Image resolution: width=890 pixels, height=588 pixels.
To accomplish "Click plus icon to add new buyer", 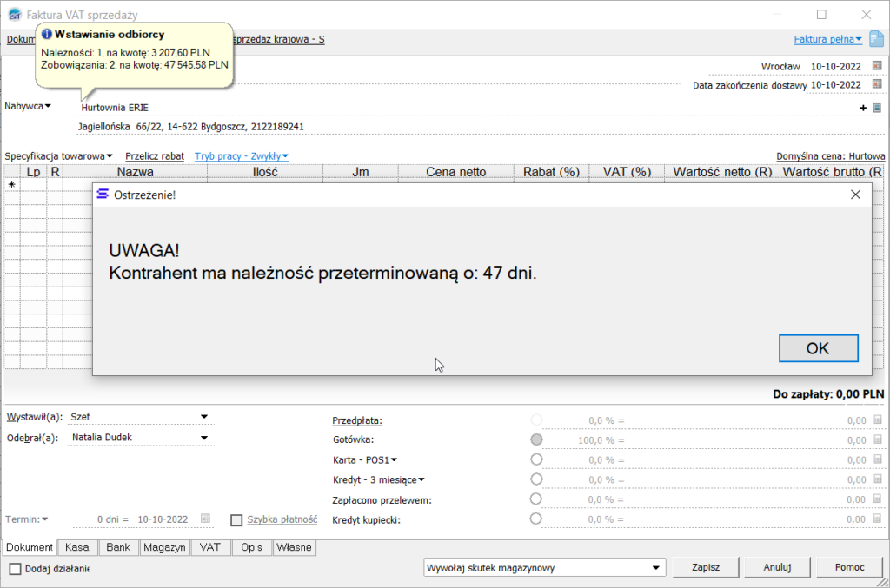I will click(x=863, y=108).
